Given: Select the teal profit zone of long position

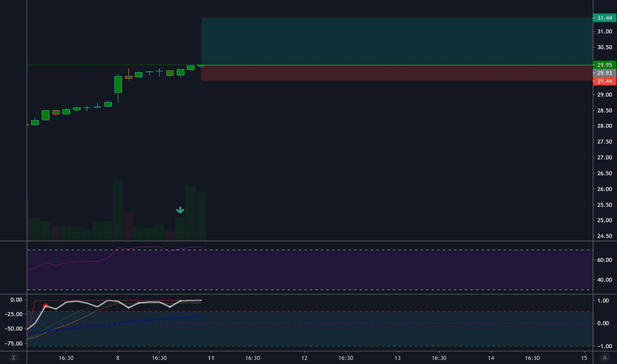Looking at the screenshot, I should (397, 41).
